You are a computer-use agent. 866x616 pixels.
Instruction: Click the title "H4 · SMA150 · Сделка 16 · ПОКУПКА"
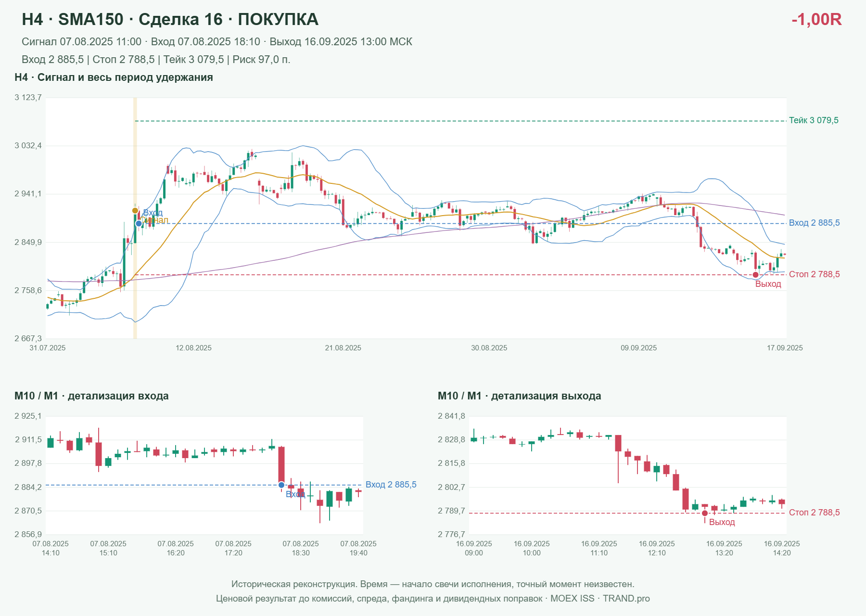coord(170,19)
